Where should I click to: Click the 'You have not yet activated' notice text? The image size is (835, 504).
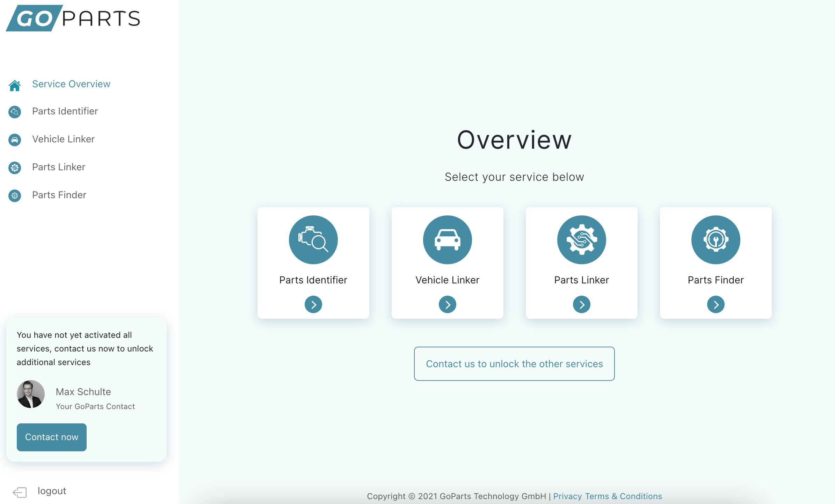tap(85, 348)
